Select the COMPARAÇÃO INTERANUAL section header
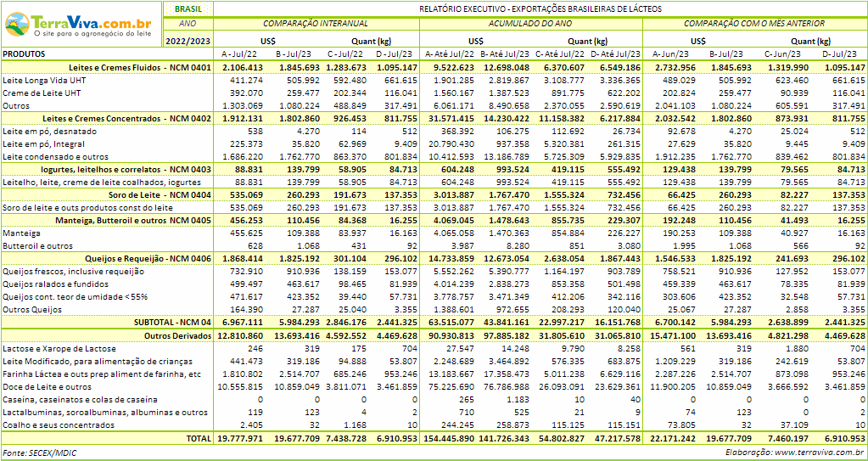This screenshot has height=461, width=868. pyautogui.click(x=317, y=24)
